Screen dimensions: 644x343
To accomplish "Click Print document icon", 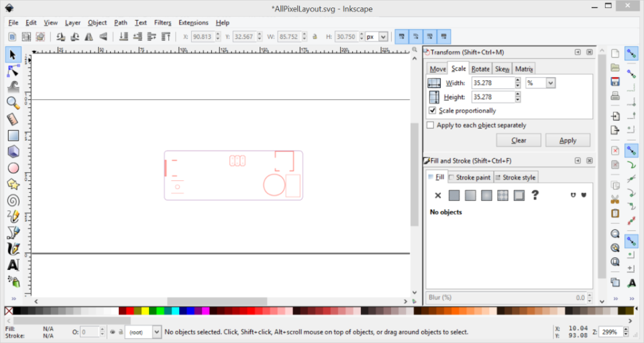I will tap(615, 96).
